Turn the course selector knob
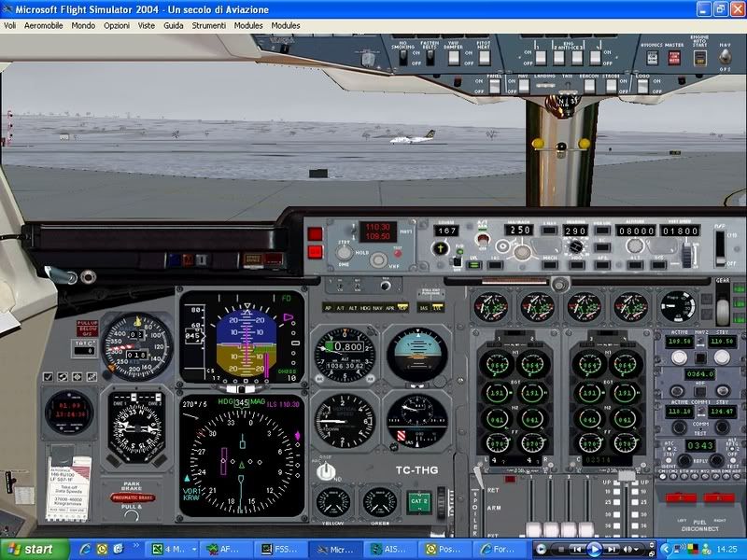 (440, 248)
